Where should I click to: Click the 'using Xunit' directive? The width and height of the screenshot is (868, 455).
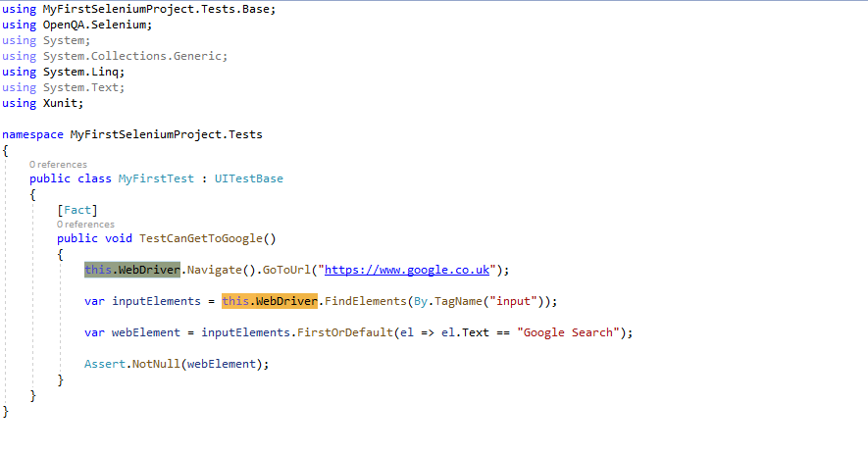point(43,102)
